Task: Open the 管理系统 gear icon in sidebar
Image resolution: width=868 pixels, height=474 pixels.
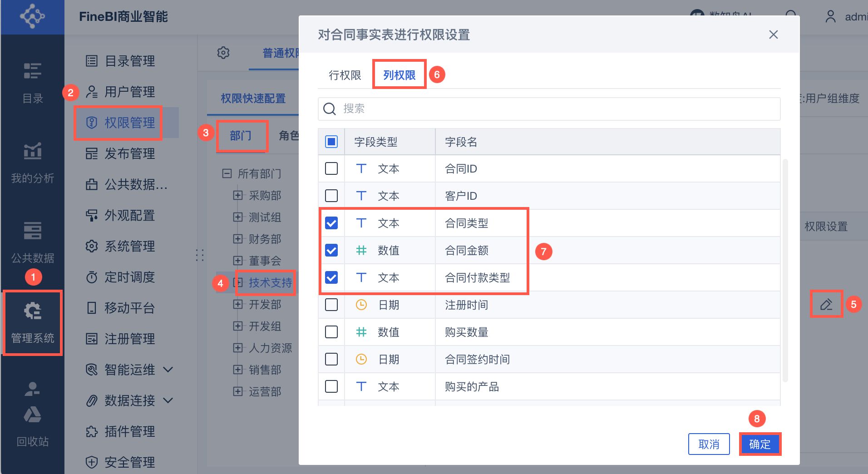Action: tap(33, 311)
